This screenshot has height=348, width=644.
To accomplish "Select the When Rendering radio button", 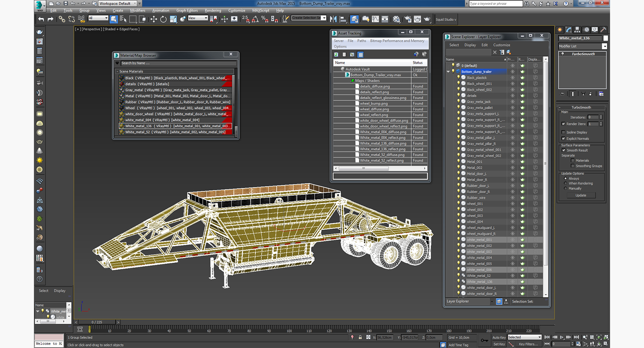I will click(x=566, y=183).
